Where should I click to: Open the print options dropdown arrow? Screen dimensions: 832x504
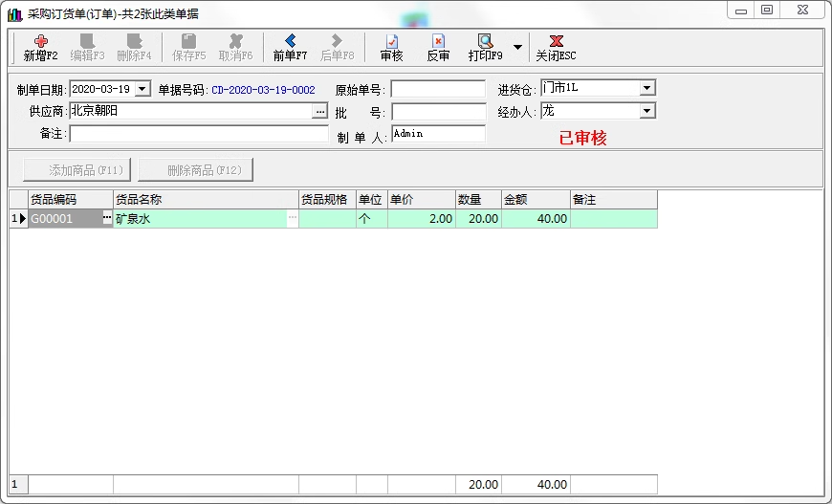click(517, 47)
